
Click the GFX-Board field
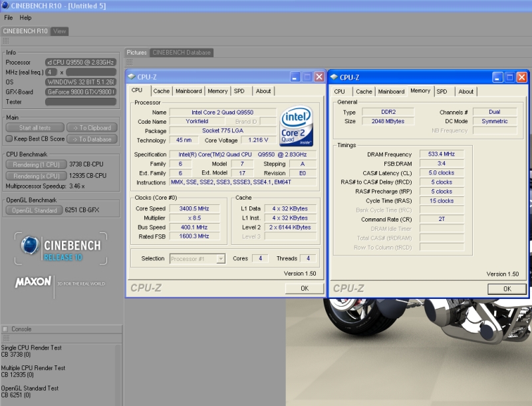click(x=80, y=92)
